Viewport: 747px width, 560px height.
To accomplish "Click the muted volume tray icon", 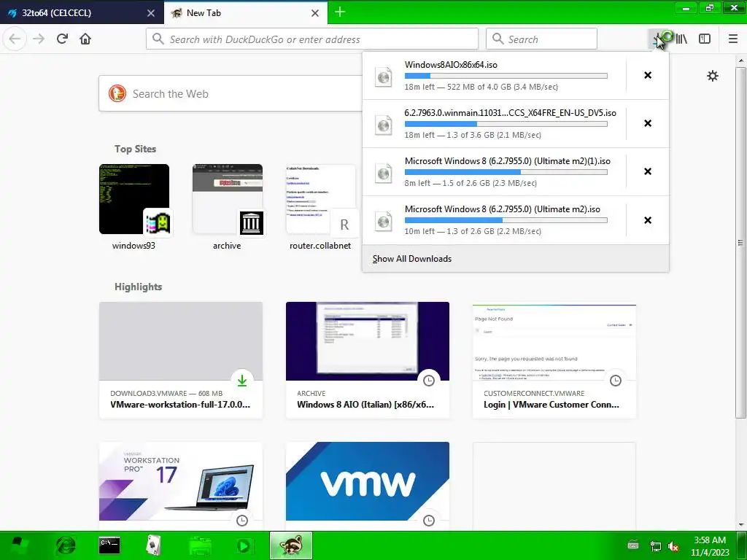I will [x=673, y=546].
